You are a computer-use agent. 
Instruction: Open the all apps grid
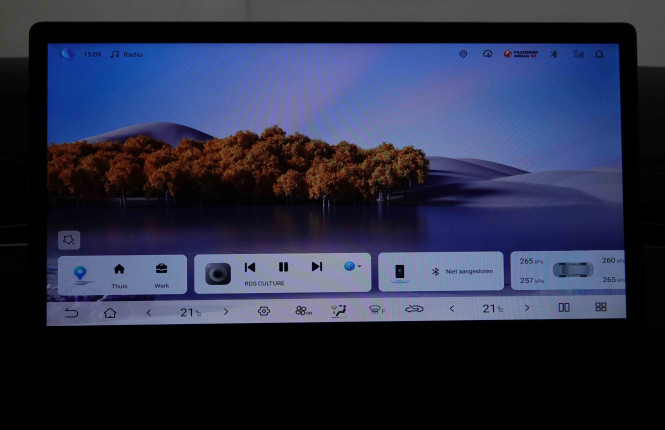[601, 307]
